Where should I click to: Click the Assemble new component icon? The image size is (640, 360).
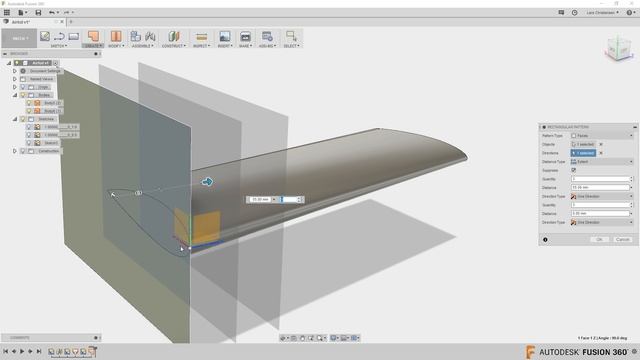click(136, 36)
